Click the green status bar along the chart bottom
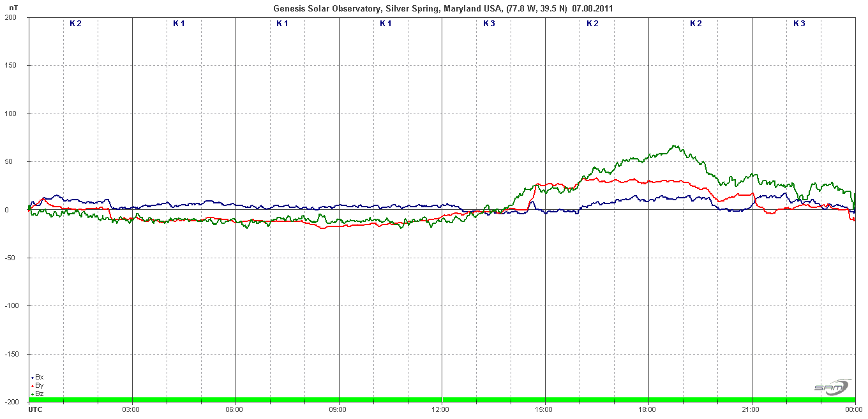Image resolution: width=868 pixels, height=419 pixels. [x=442, y=400]
